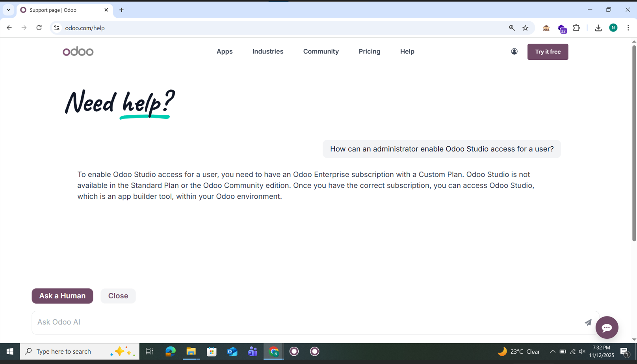The image size is (637, 364).
Task: View site information icon in address bar
Action: coord(57,28)
